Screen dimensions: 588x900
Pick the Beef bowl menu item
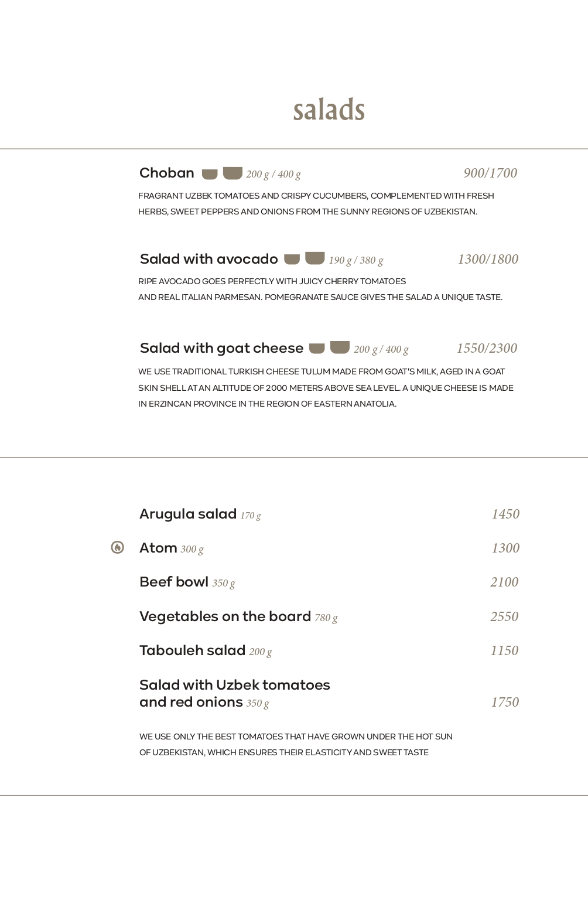pyautogui.click(x=174, y=582)
